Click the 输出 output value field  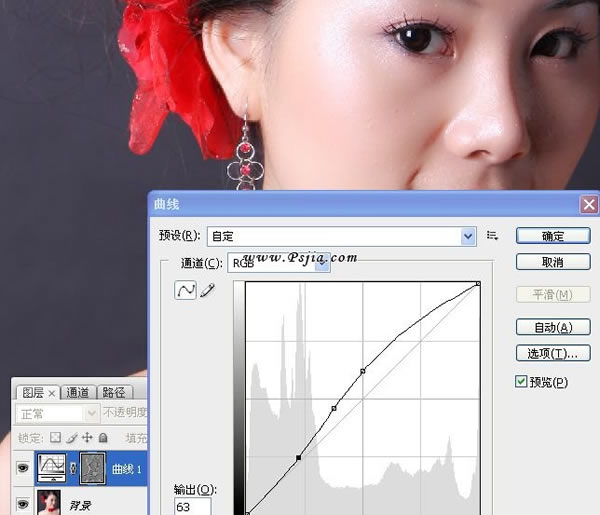(192, 506)
